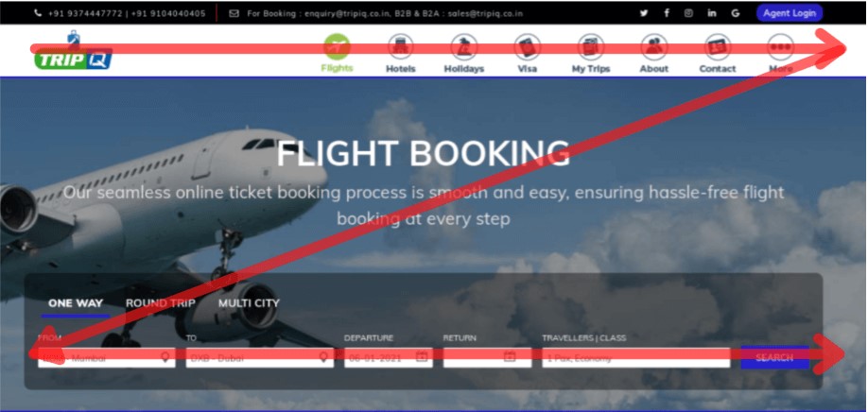Visit the Facebook social icon
Viewport: 868px width, 412px height.
pos(667,13)
